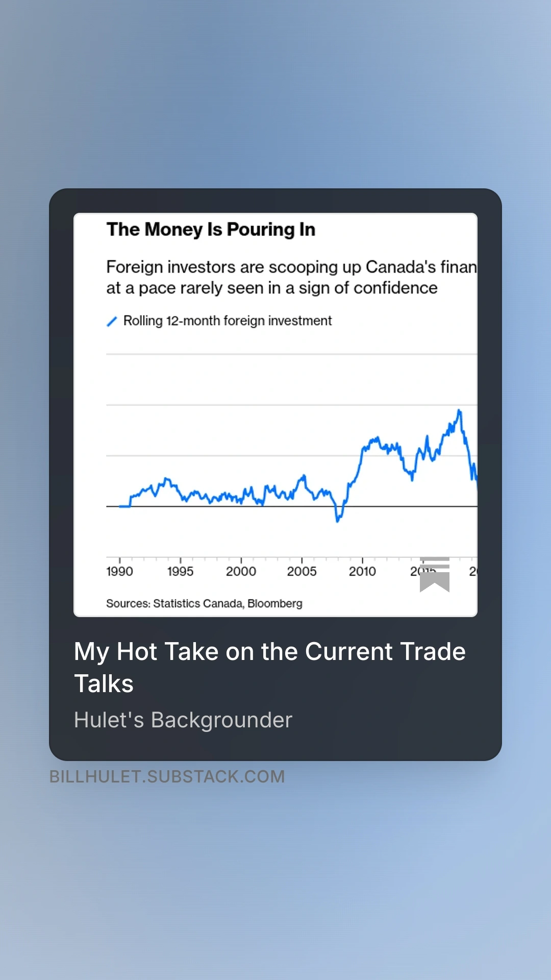Click the 2005 axis label
551x980 pixels.
point(302,572)
